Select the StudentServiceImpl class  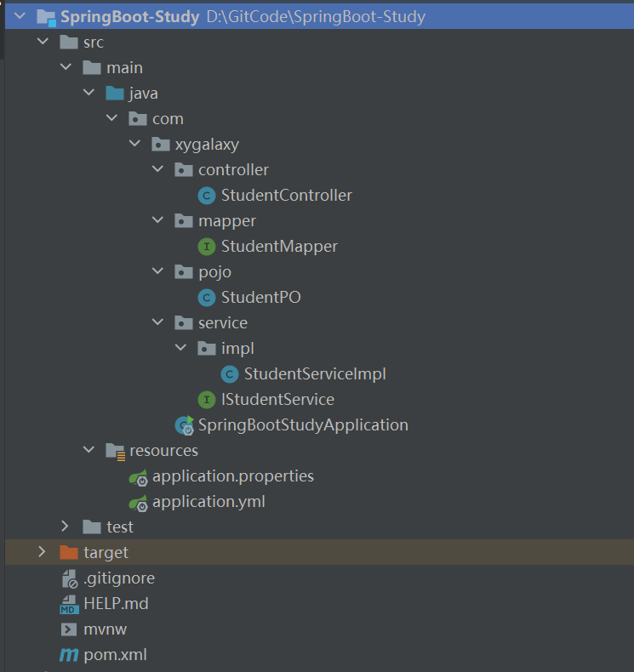(315, 374)
